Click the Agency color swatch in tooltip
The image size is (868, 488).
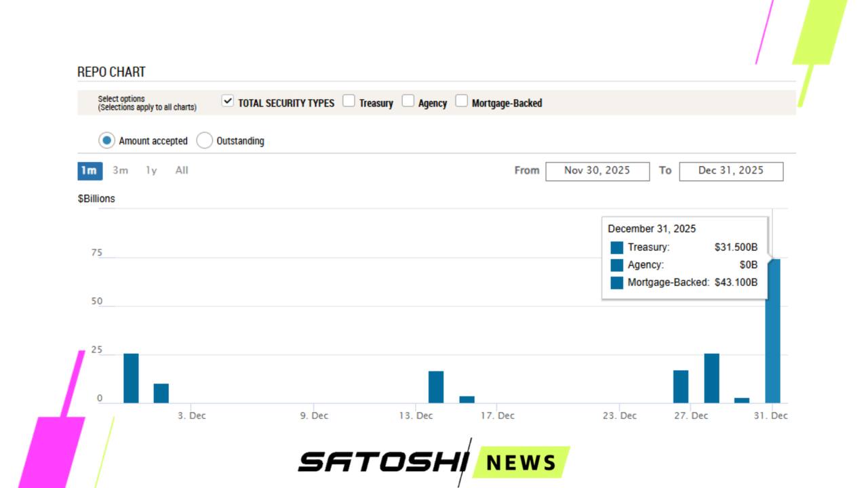pos(616,265)
